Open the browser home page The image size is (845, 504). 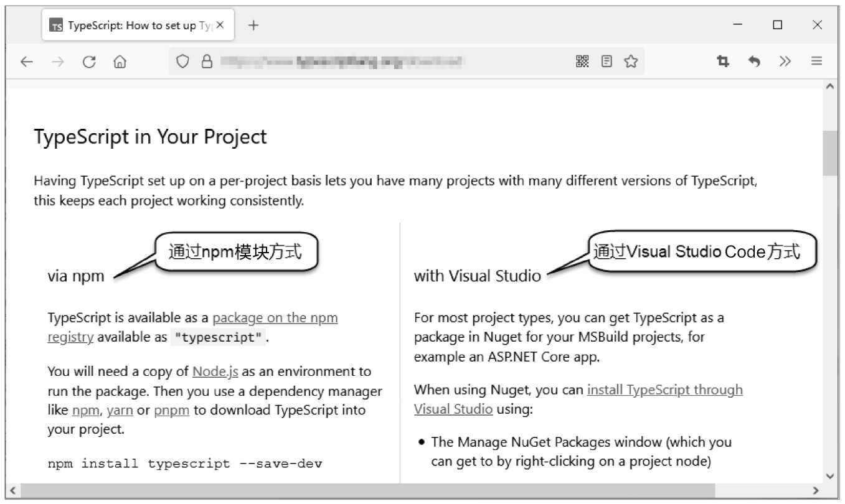[120, 62]
